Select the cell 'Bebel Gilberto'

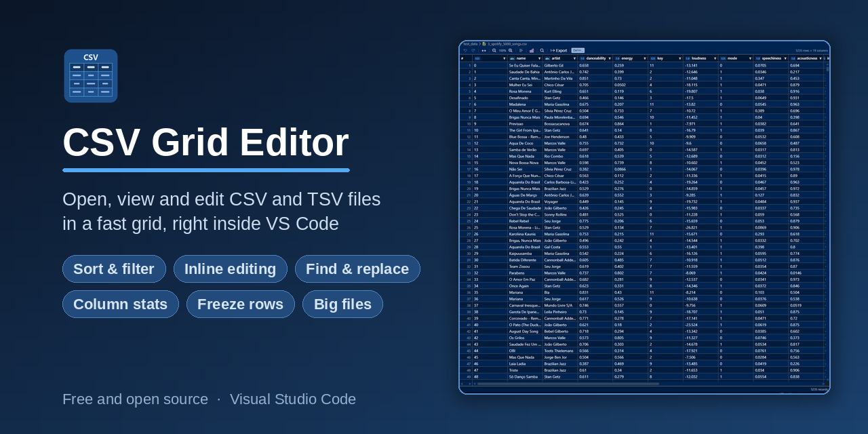(x=561, y=331)
